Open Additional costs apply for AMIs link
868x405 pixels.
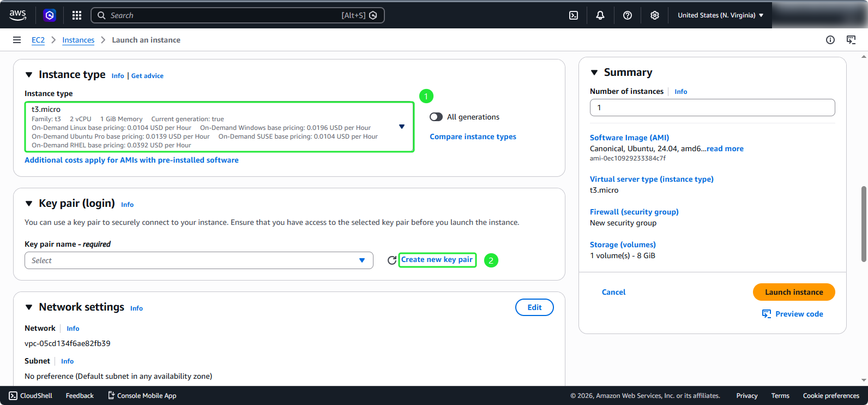[x=131, y=160]
